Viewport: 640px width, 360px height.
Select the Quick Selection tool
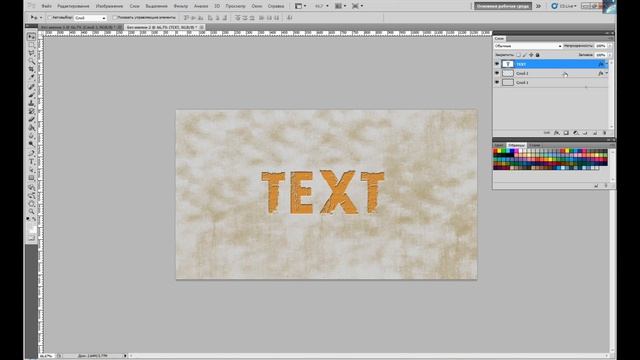(x=31, y=62)
